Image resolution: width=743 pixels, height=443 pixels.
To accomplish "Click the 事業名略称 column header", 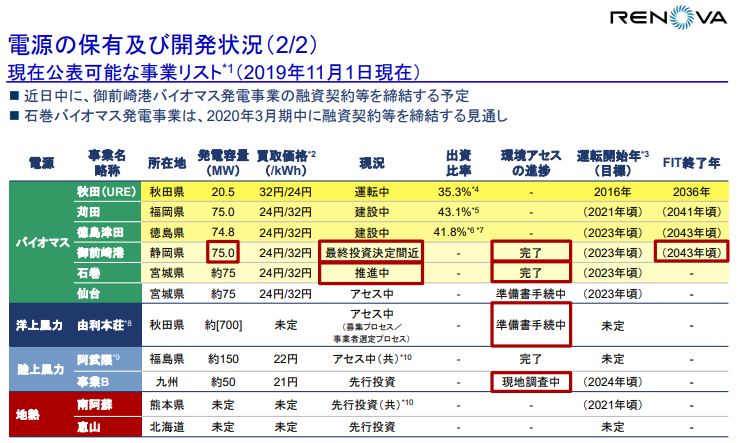I will coord(107,163).
